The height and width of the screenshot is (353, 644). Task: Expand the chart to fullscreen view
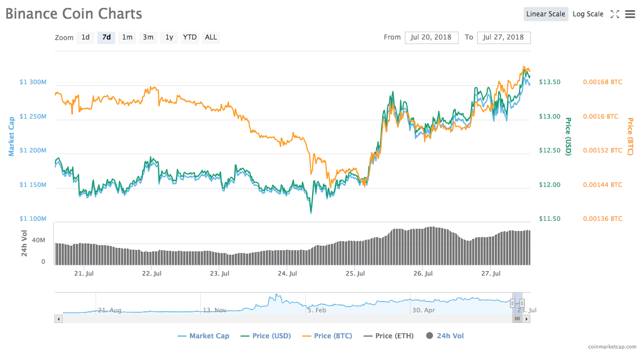coord(615,14)
